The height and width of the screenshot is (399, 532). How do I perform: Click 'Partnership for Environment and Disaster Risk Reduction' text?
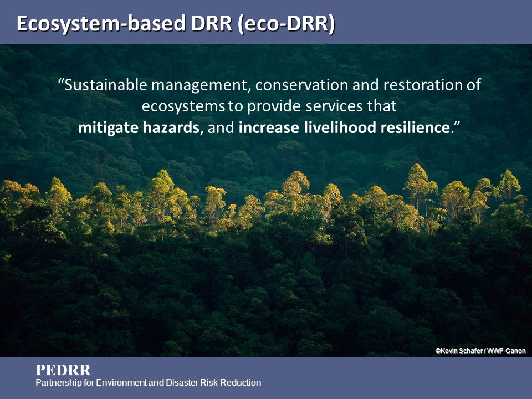[x=149, y=383]
